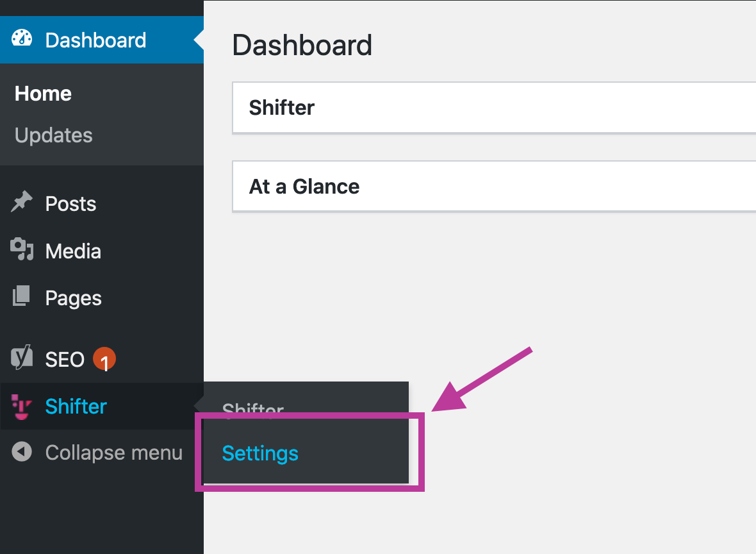Image resolution: width=756 pixels, height=554 pixels.
Task: Collapse the admin sidebar menu
Action: point(113,453)
